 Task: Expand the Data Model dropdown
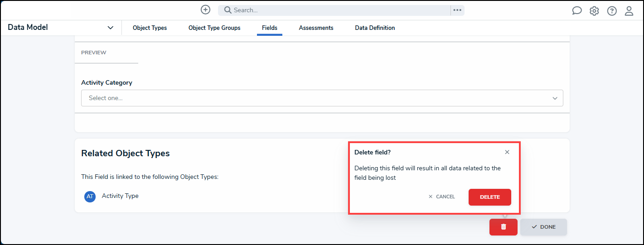point(110,28)
